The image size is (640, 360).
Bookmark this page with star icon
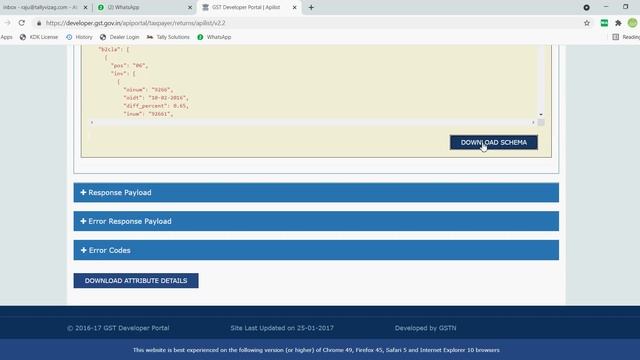pyautogui.click(x=587, y=23)
